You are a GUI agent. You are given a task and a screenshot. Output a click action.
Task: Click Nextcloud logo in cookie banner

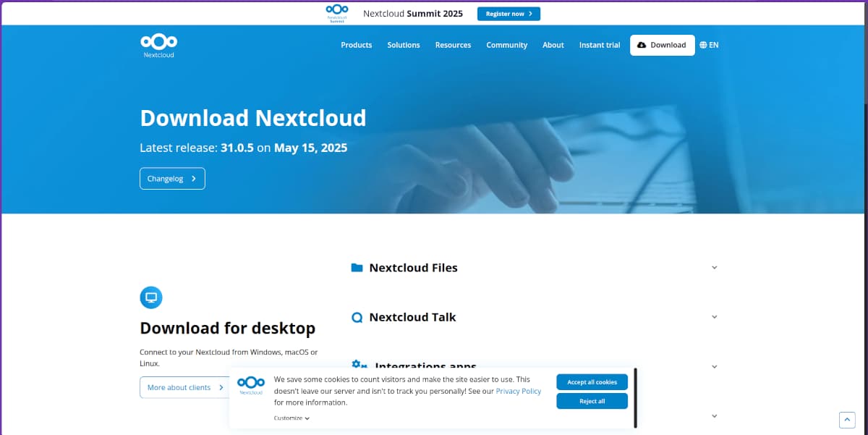[x=251, y=386]
